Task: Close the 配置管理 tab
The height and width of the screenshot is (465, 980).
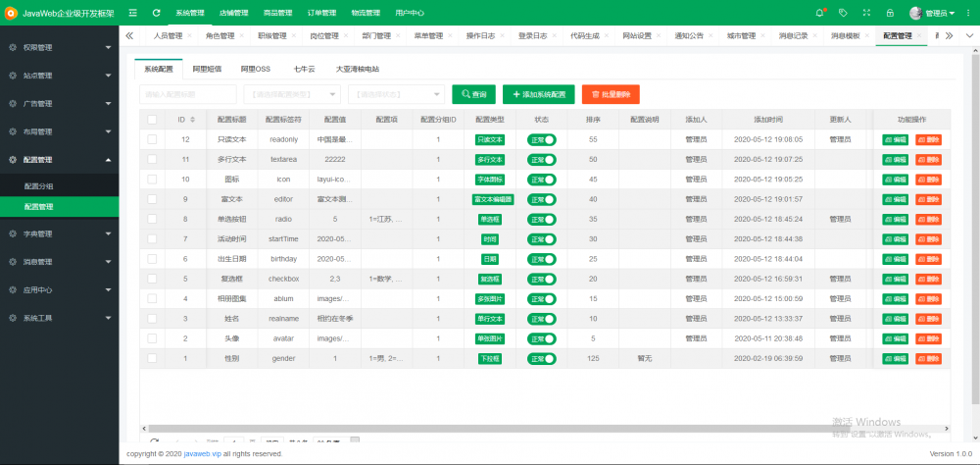Action: 919,36
